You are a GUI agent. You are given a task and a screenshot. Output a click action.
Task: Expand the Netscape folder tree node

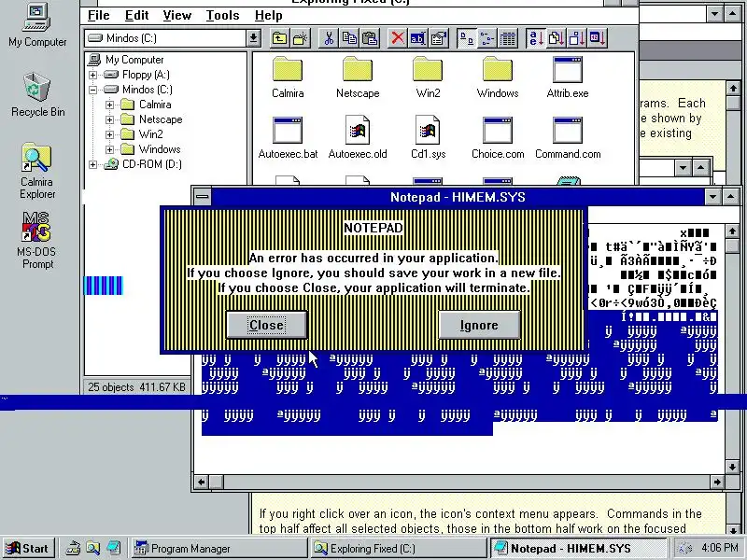(109, 119)
